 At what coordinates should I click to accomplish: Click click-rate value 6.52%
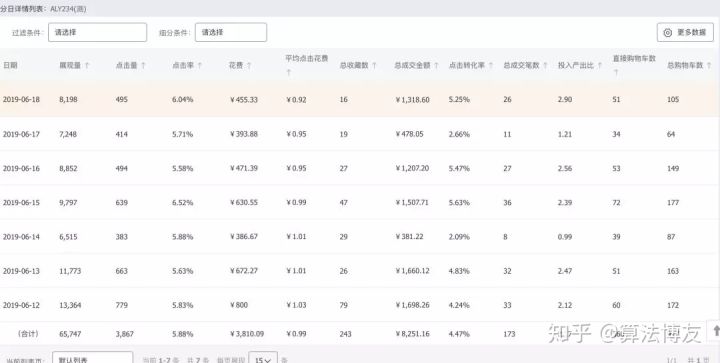(x=183, y=203)
